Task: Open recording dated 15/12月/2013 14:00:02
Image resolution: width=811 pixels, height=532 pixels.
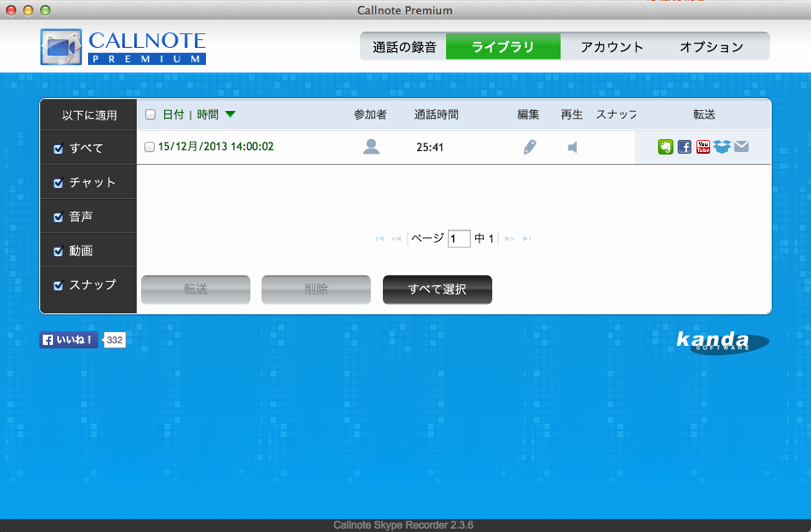Action: click(215, 147)
